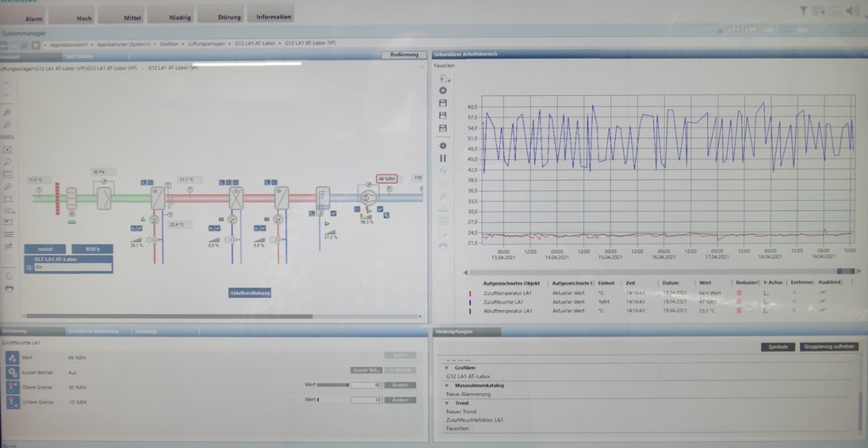Open the Zuluftfeuchtefühler LA1 trend link
Screen dimensions: 868x448
[474, 420]
